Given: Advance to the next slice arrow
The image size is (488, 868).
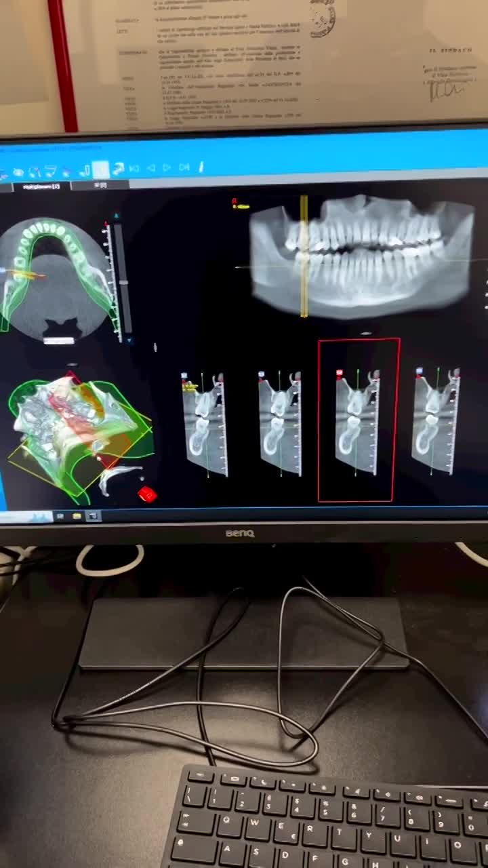Looking at the screenshot, I should pyautogui.click(x=167, y=167).
